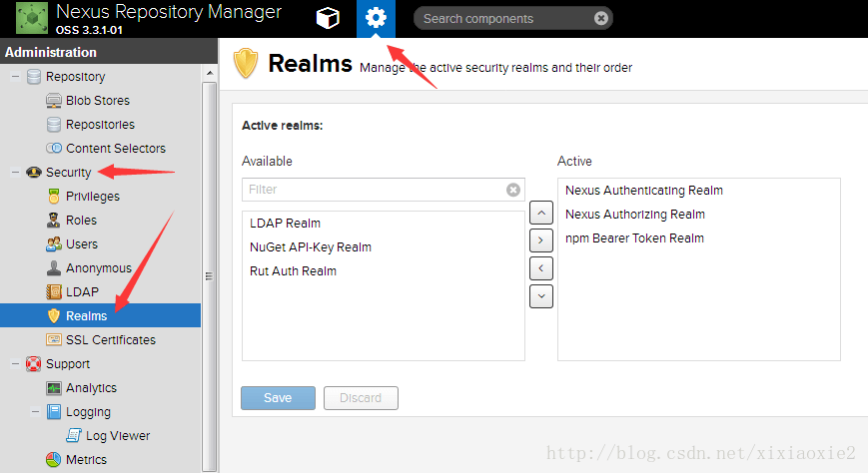The height and width of the screenshot is (473, 868).
Task: Open the Browse cube icon in header
Action: 327,18
